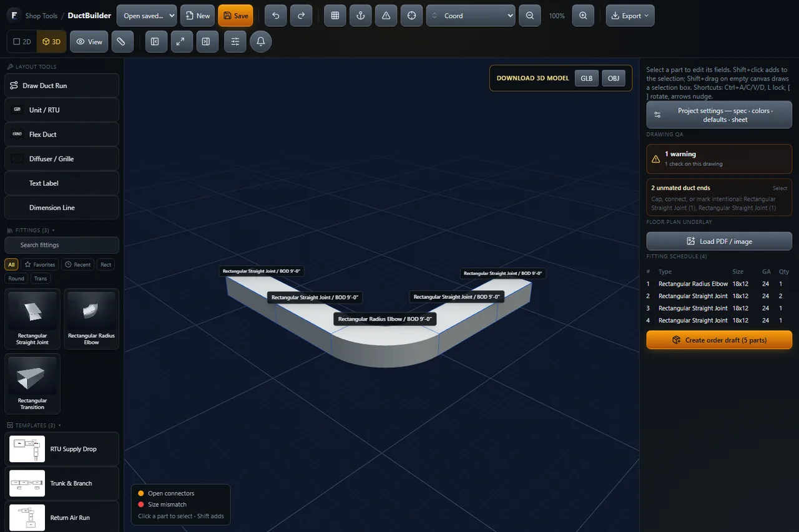The width and height of the screenshot is (799, 532).
Task: Select the Favorites filter tab
Action: click(x=40, y=264)
